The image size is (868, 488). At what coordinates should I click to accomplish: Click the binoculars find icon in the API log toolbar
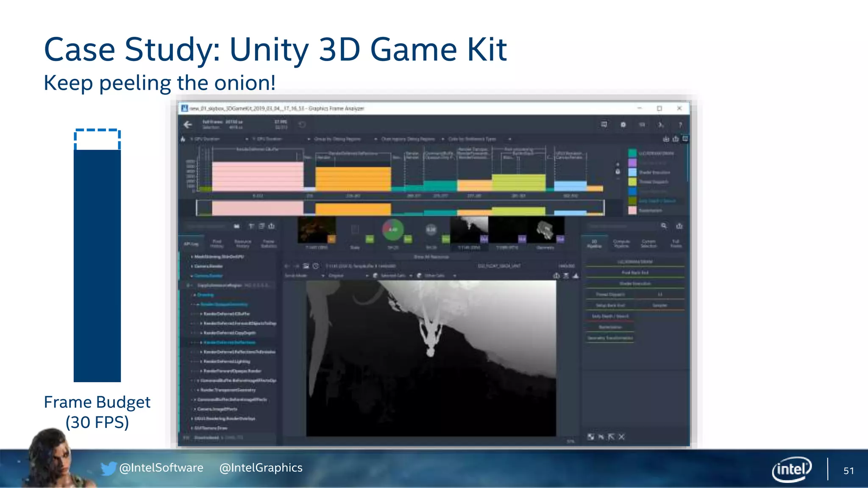pyautogui.click(x=236, y=226)
